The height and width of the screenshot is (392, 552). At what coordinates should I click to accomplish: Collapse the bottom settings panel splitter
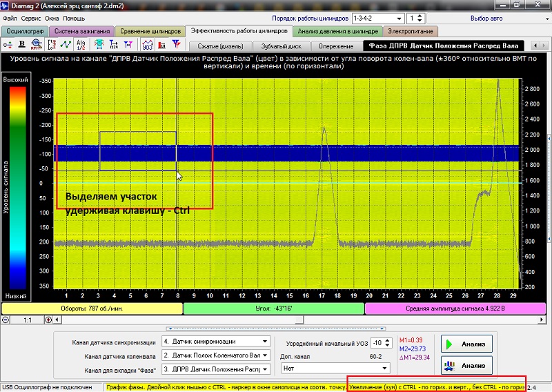coord(275,329)
